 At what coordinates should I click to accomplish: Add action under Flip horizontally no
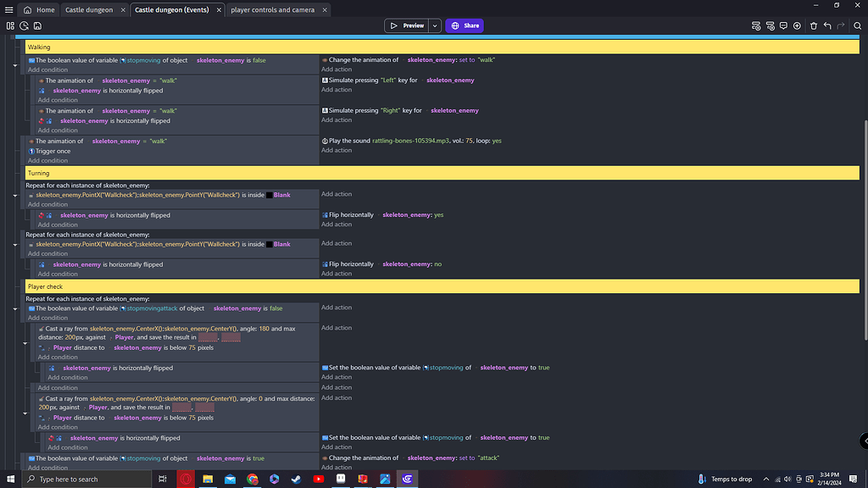click(x=337, y=274)
